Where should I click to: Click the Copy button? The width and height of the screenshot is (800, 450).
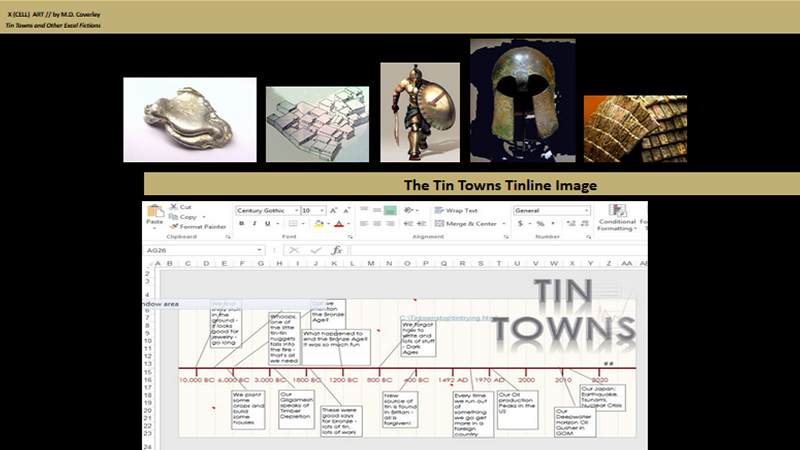[183, 217]
